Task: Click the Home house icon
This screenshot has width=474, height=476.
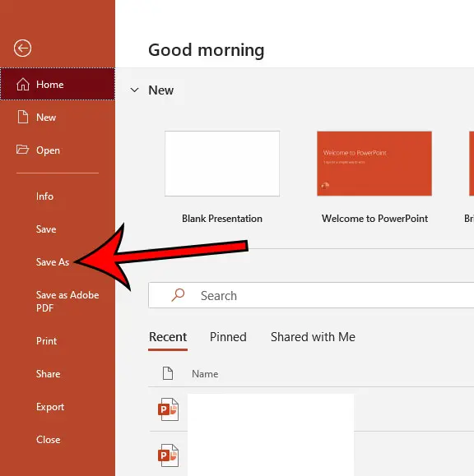Action: coord(23,84)
